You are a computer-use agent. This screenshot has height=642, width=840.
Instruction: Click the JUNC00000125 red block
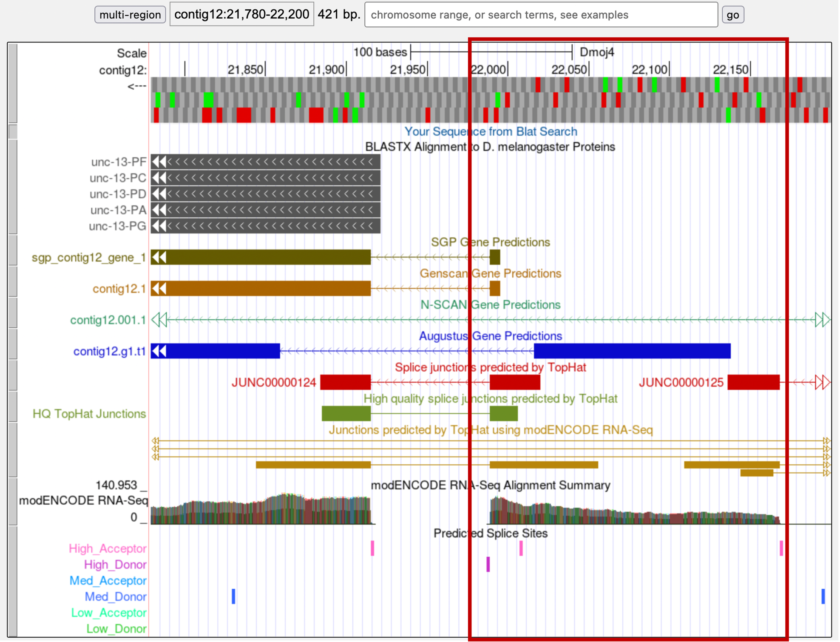click(754, 382)
